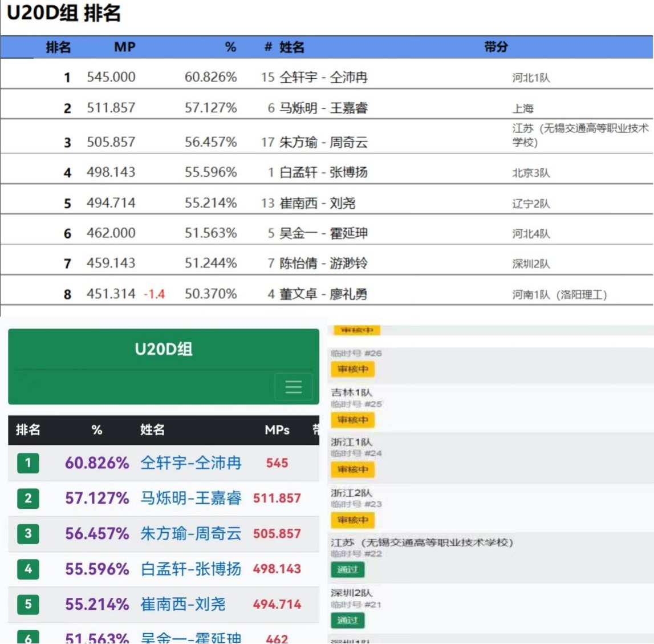Screen dimensions: 654x644
Task: Click the green 通过 badge under 江苏 team
Action: point(347,570)
